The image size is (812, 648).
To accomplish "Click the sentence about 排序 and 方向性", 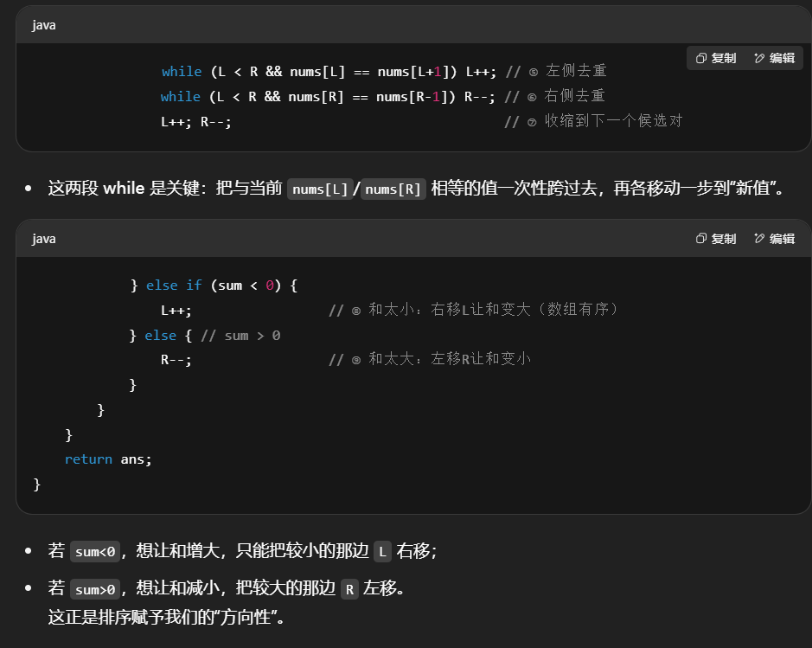I will click(167, 618).
